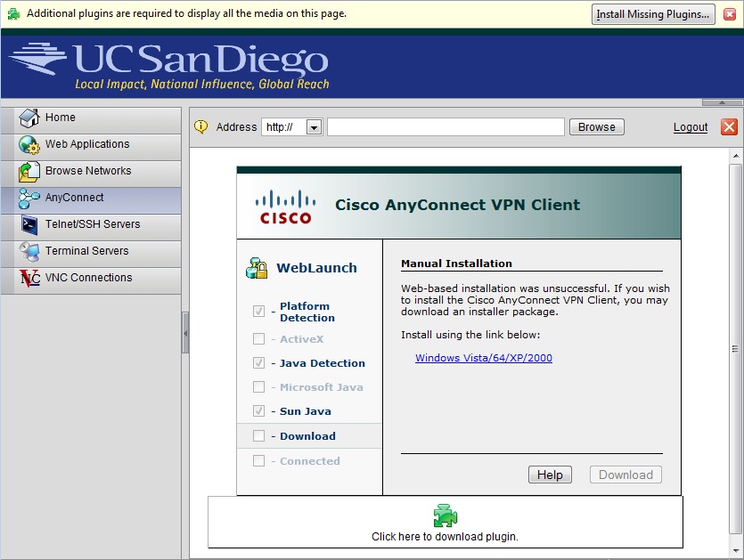Image resolution: width=744 pixels, height=560 pixels.
Task: Collapse the sidebar using the splitter handle
Action: [185, 333]
